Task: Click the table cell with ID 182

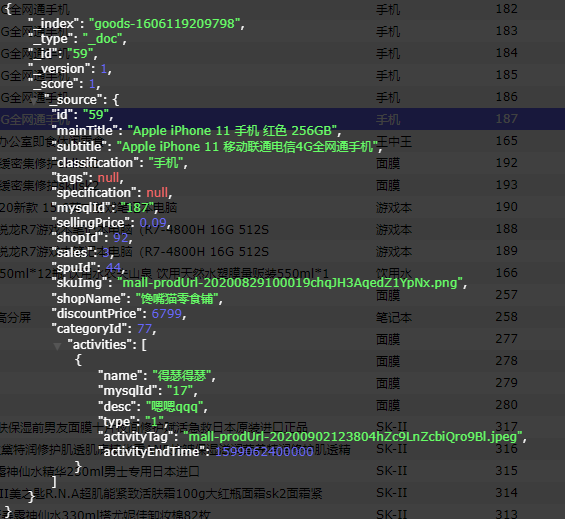Action: tap(506, 9)
